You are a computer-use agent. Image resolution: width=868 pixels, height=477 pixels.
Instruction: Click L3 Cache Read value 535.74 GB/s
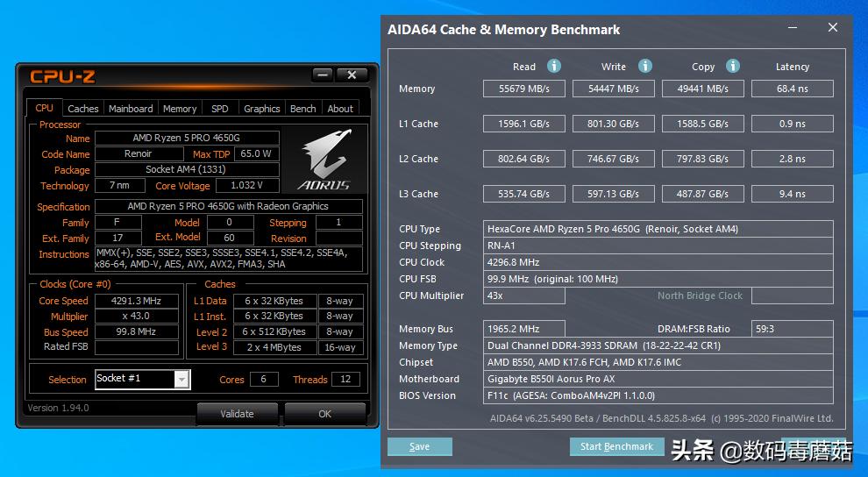click(524, 194)
